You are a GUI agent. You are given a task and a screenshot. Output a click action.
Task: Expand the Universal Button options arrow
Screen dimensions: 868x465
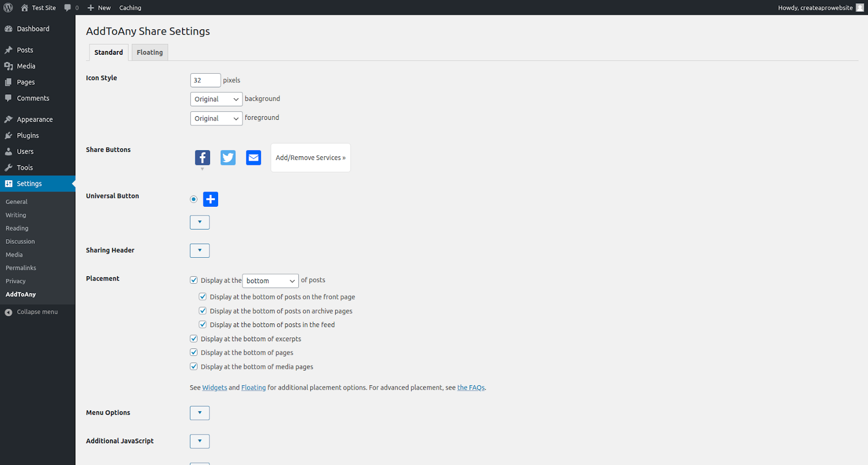click(200, 222)
